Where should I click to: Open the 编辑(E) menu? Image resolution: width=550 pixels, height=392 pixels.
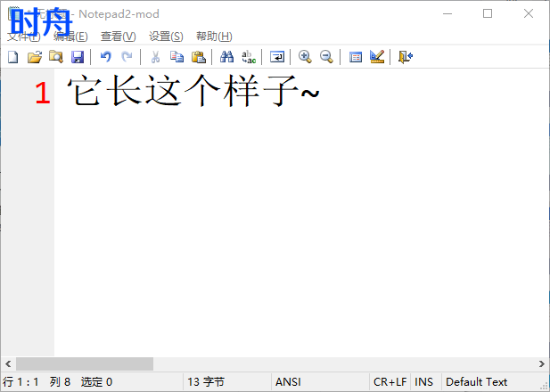(x=70, y=37)
